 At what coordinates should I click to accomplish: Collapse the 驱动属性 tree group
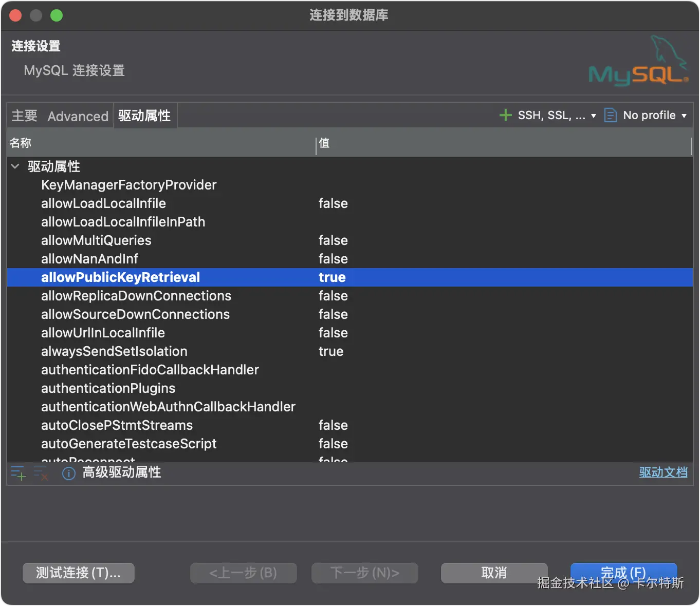[x=15, y=166]
